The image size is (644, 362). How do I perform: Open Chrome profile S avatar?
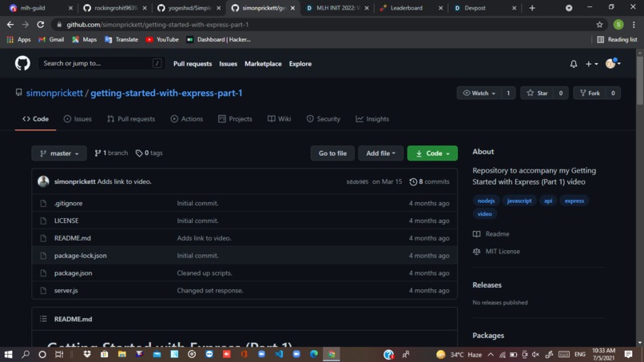coord(618,25)
